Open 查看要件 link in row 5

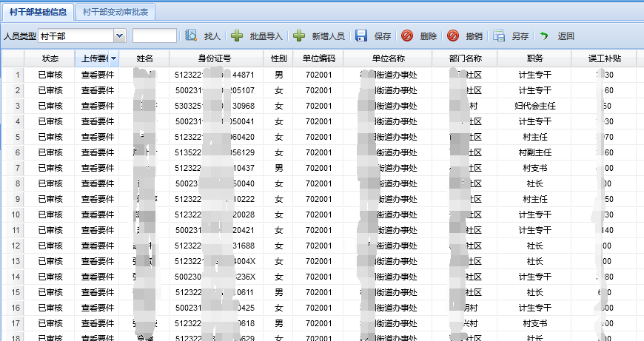click(97, 137)
